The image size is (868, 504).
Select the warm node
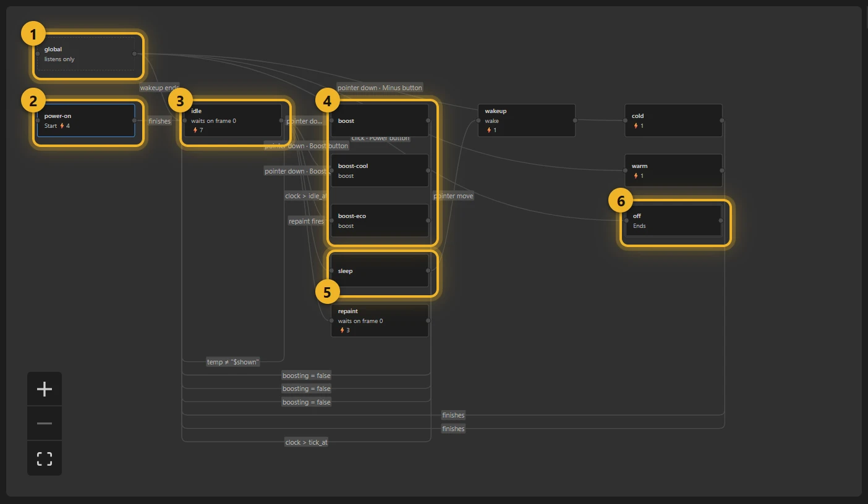click(x=673, y=170)
